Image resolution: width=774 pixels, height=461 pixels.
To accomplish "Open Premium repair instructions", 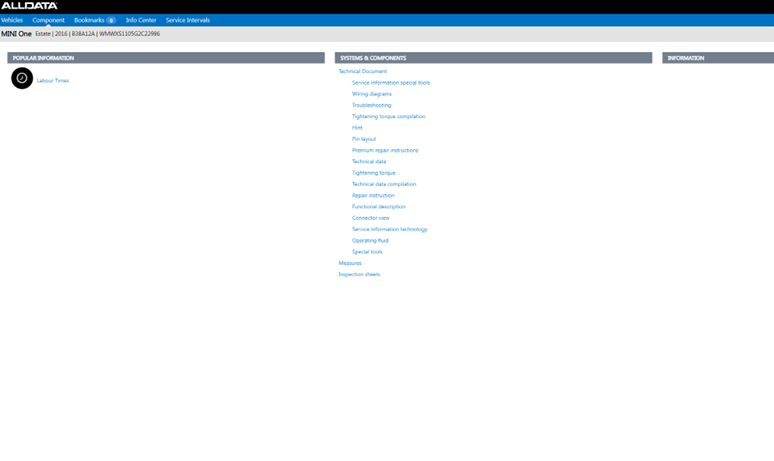I will click(385, 150).
